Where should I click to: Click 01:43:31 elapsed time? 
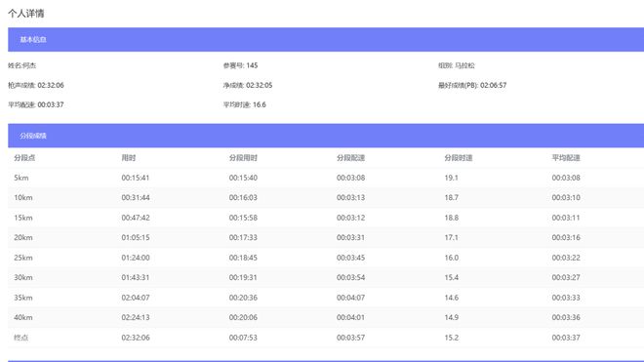coord(136,277)
